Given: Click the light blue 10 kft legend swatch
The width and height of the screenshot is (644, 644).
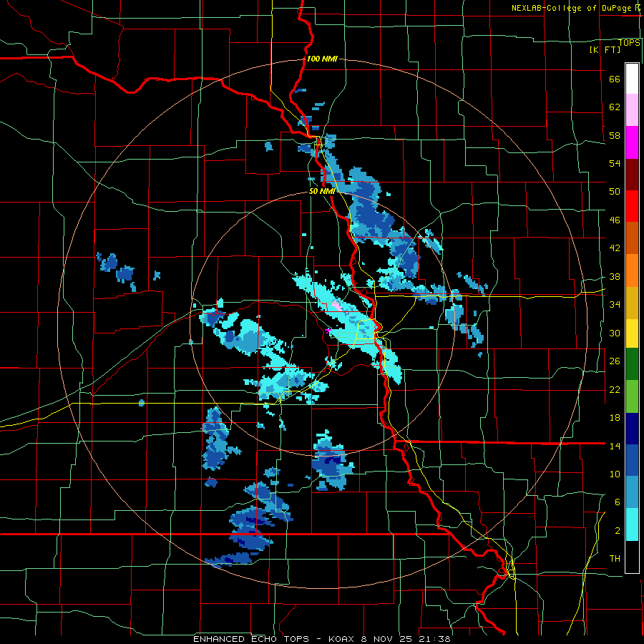Looking at the screenshot, I should tap(632, 492).
